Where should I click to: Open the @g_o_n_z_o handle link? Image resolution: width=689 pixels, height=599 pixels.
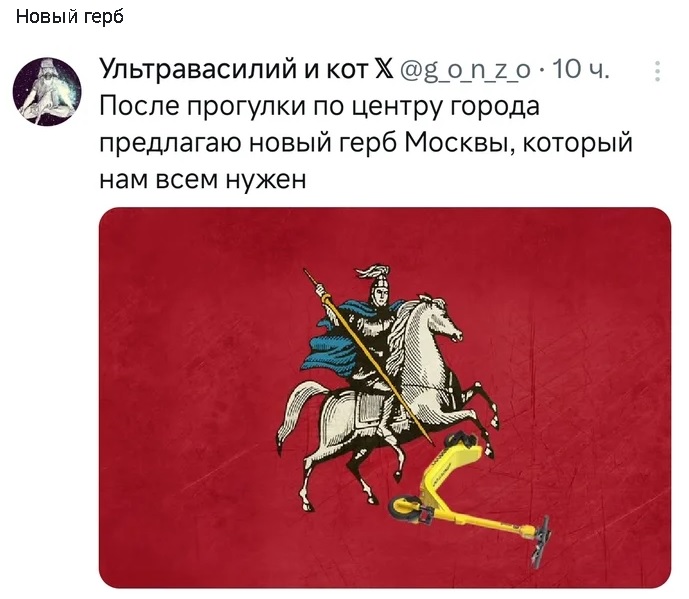point(464,71)
